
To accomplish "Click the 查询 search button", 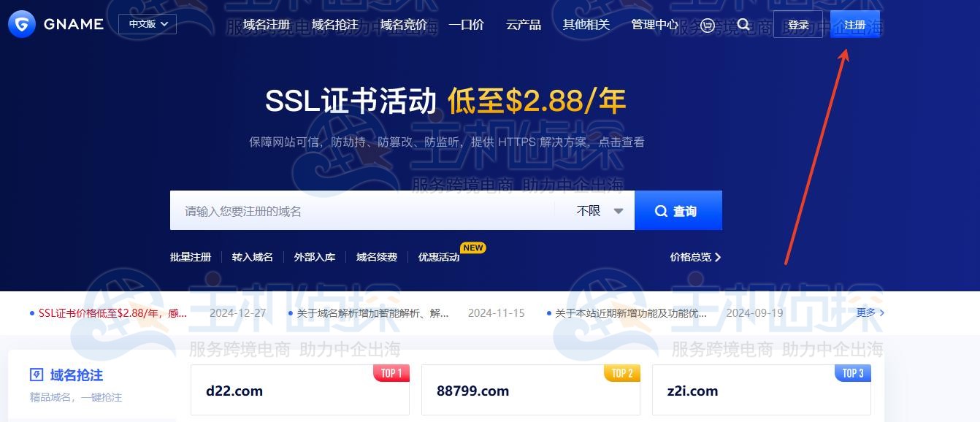I will tap(678, 210).
